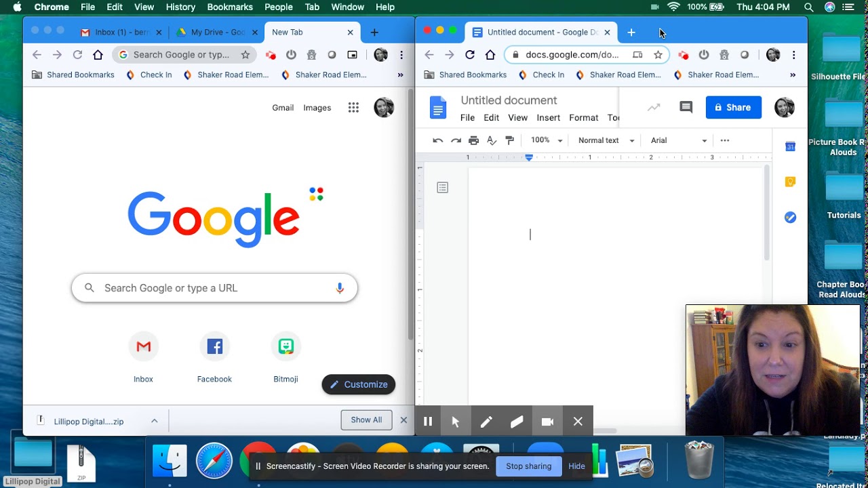Open Safari from the Dock
Viewport: 868px width, 488px height.
pyautogui.click(x=214, y=461)
